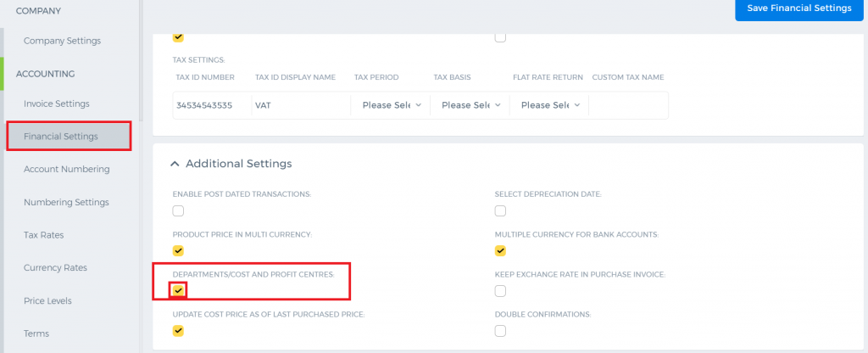Open Currency Rates settings
The height and width of the screenshot is (353, 868).
tap(55, 267)
